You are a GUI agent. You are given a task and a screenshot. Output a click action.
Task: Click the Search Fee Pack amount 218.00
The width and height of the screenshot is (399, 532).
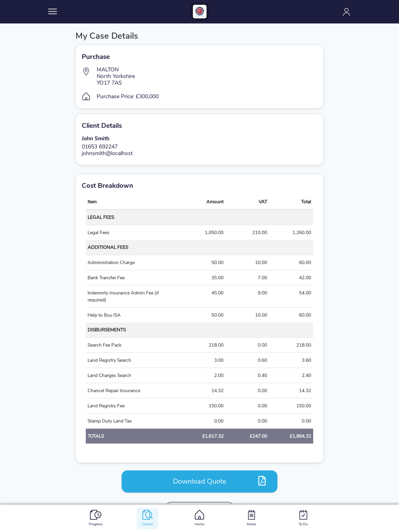point(216,345)
